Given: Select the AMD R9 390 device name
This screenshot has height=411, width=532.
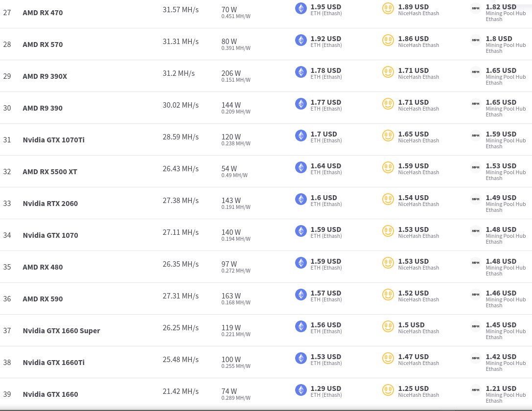Looking at the screenshot, I should [x=43, y=108].
